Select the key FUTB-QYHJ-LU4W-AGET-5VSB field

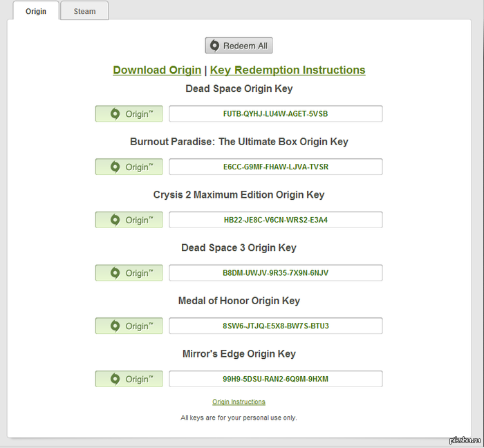(276, 113)
